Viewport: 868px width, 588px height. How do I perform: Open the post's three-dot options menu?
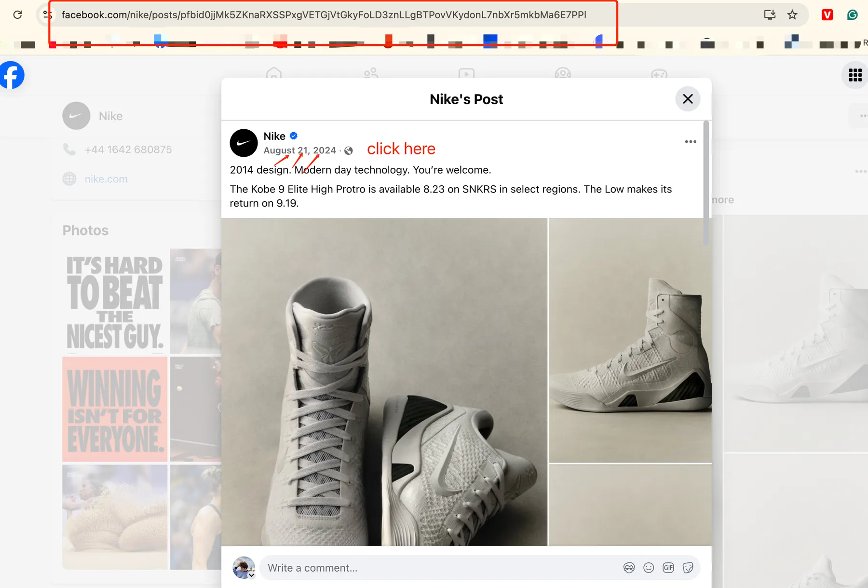(691, 141)
